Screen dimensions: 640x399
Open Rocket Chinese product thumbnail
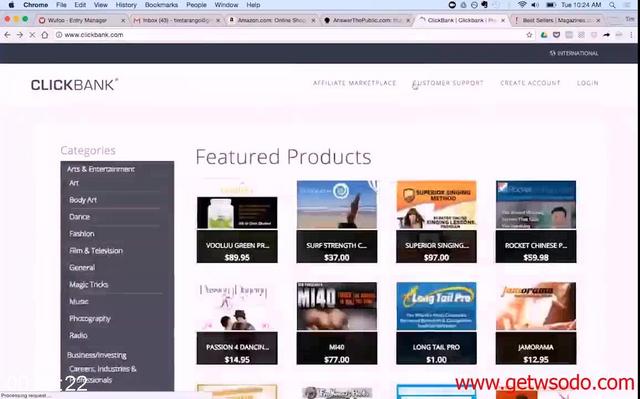point(536,205)
